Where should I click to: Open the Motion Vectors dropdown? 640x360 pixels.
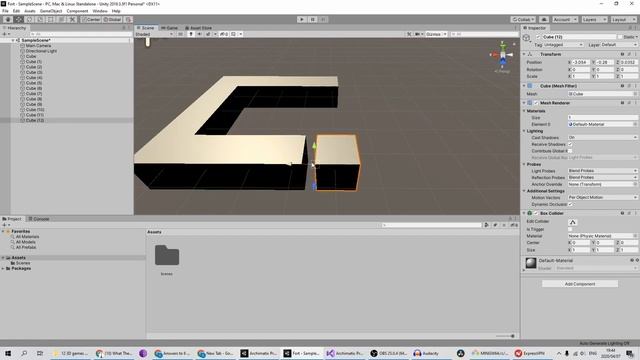602,198
